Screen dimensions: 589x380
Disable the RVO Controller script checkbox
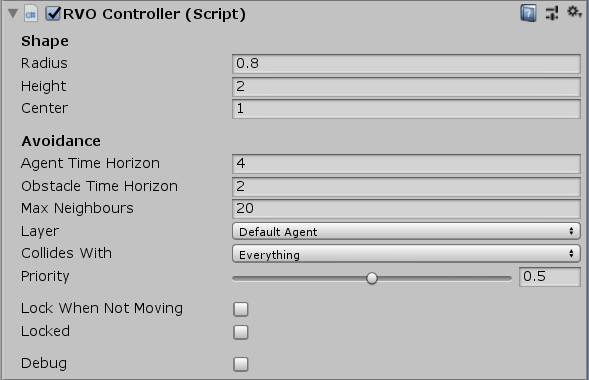53,14
